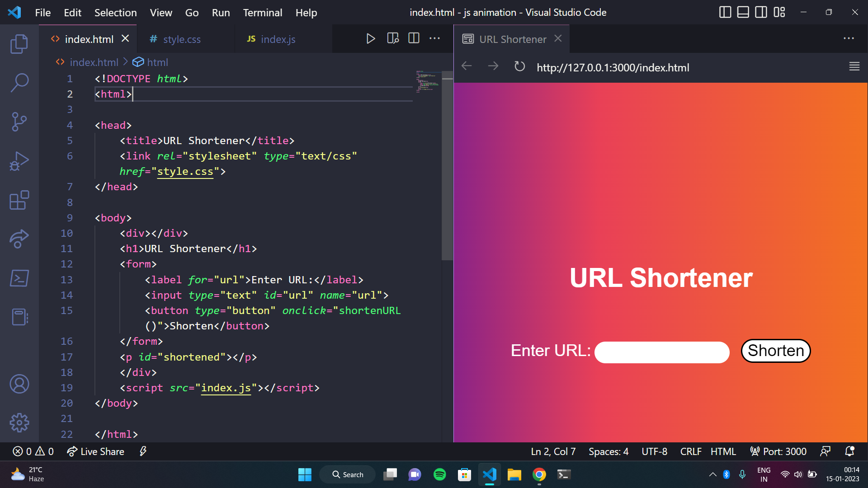Split the editor to the right

(x=414, y=38)
